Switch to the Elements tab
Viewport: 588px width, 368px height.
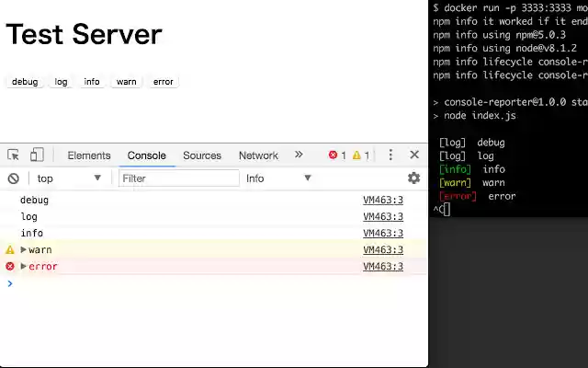click(89, 155)
